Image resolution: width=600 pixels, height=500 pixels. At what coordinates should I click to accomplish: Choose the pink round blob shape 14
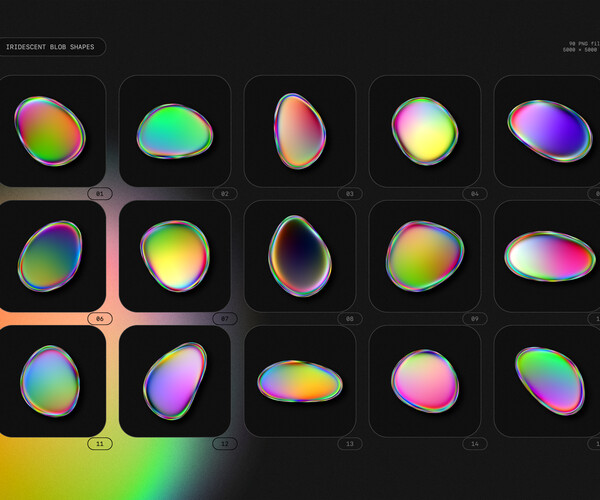tap(425, 381)
